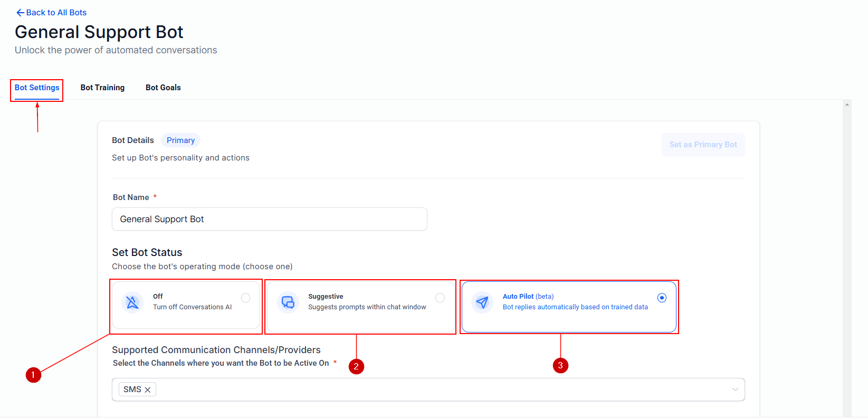Click the back arrow icon beside Back to All Bots

(20, 13)
